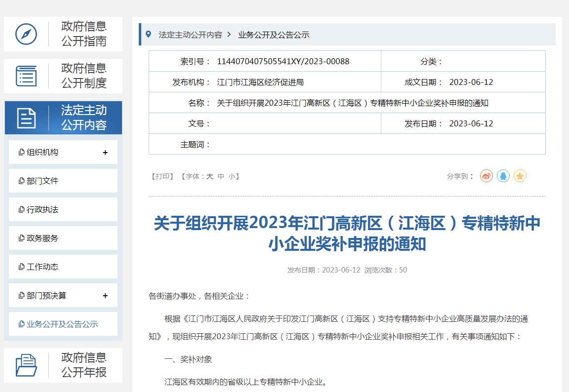
Task: Set font size to 小 (small)
Action: coord(232,176)
